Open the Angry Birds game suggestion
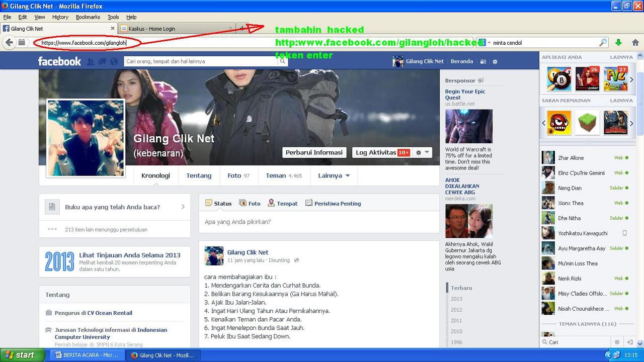The height and width of the screenshot is (362, 644). pos(559,123)
